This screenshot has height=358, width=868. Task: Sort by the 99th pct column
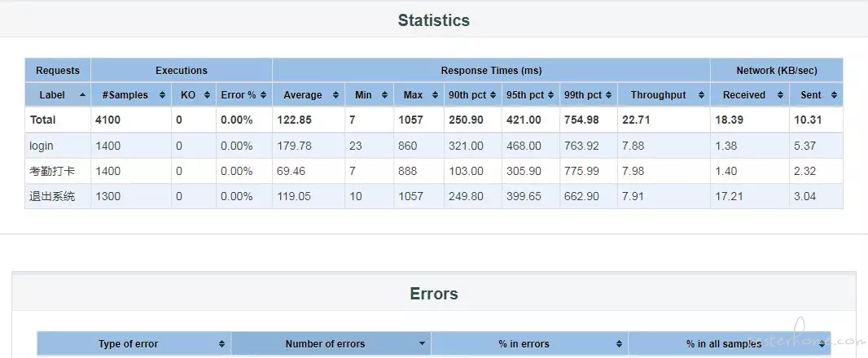coord(589,94)
